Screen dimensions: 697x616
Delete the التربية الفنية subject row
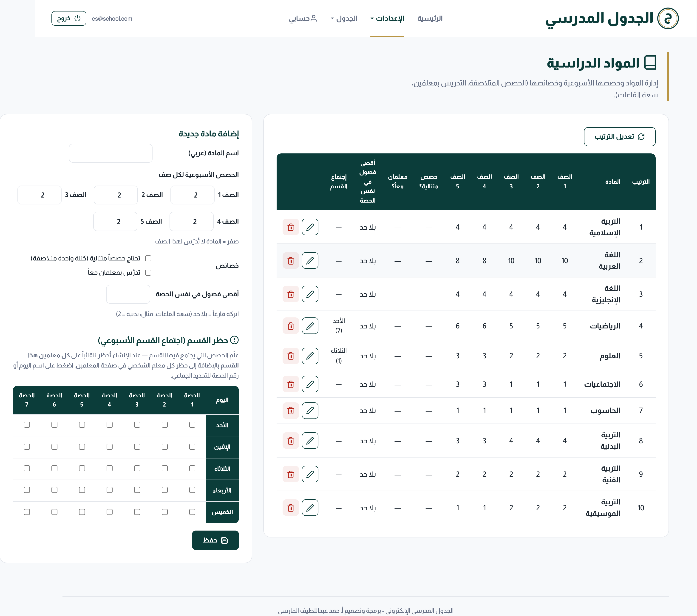291,474
